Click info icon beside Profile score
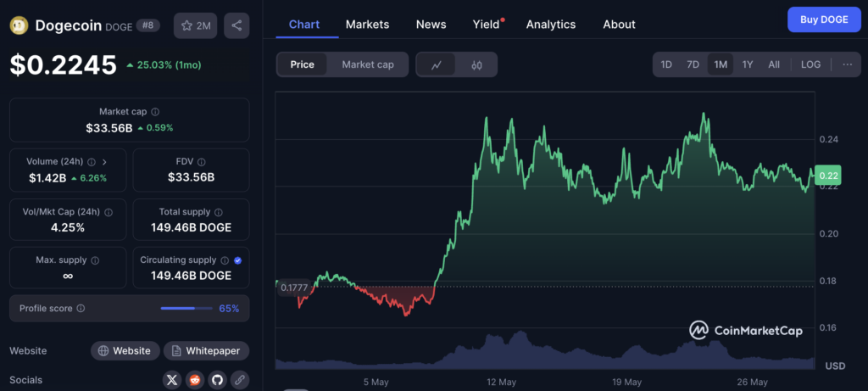868x391 pixels. [81, 309]
